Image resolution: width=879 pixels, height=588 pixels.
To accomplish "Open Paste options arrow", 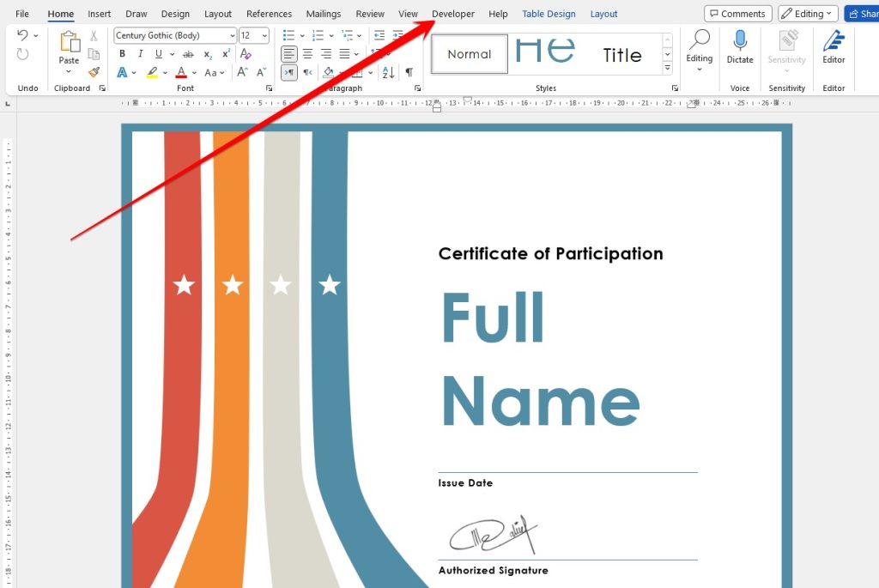I will [69, 72].
